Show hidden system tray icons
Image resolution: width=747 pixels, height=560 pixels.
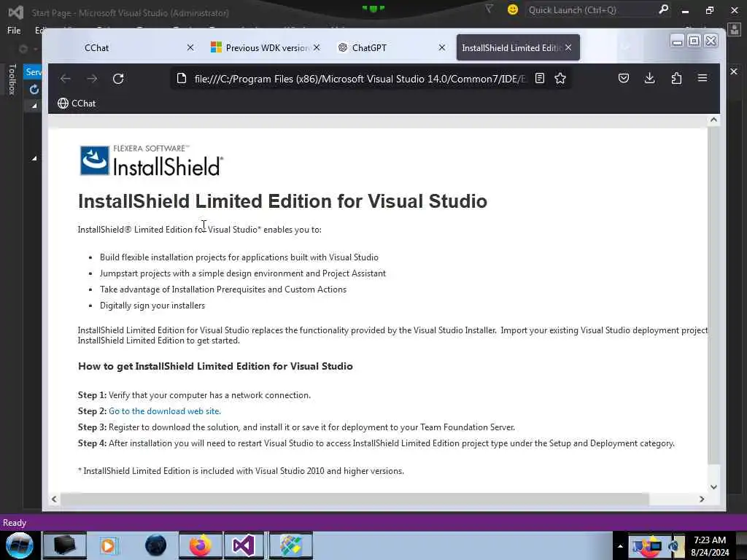click(x=620, y=546)
